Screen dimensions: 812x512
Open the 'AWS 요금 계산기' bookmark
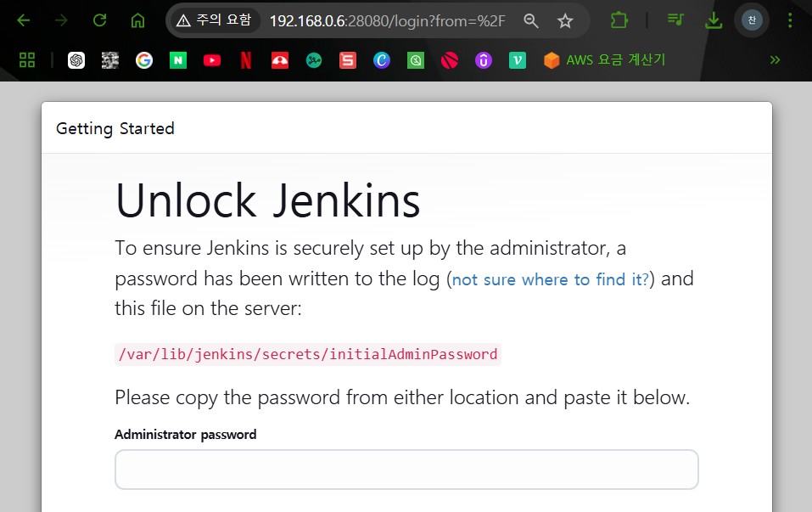(604, 60)
